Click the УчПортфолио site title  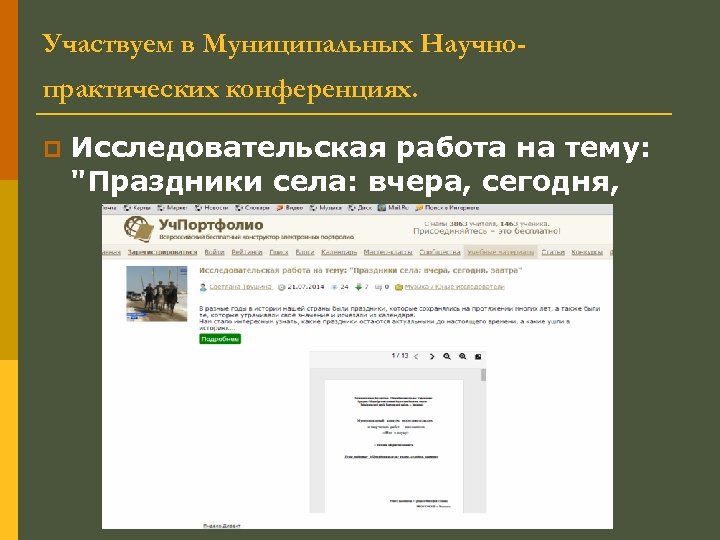[211, 225]
